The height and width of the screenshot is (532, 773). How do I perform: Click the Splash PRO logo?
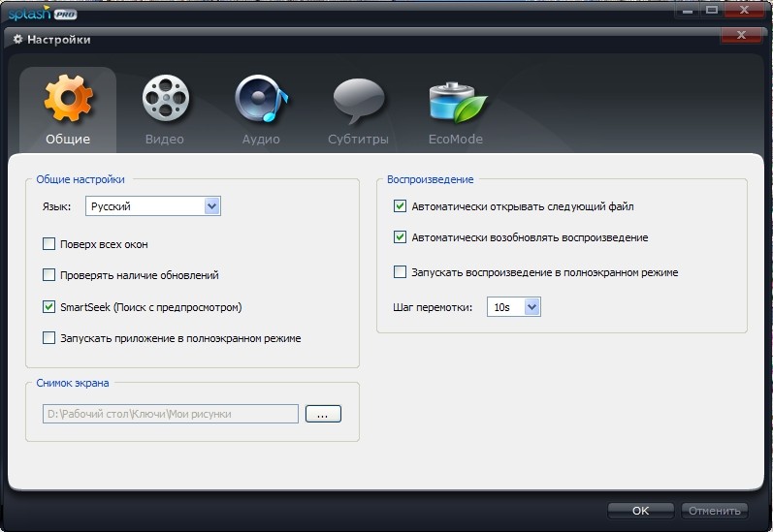pos(43,14)
